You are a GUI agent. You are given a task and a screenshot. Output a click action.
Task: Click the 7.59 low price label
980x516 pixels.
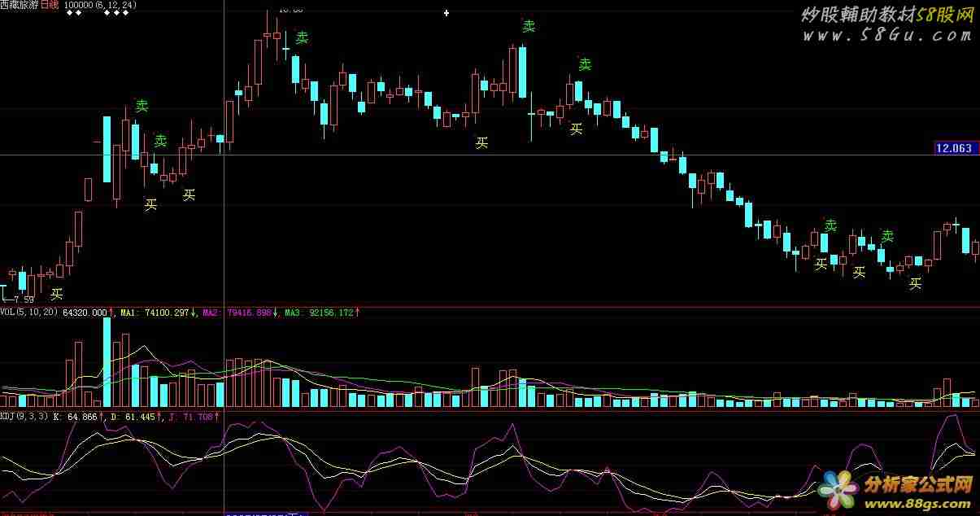24,300
